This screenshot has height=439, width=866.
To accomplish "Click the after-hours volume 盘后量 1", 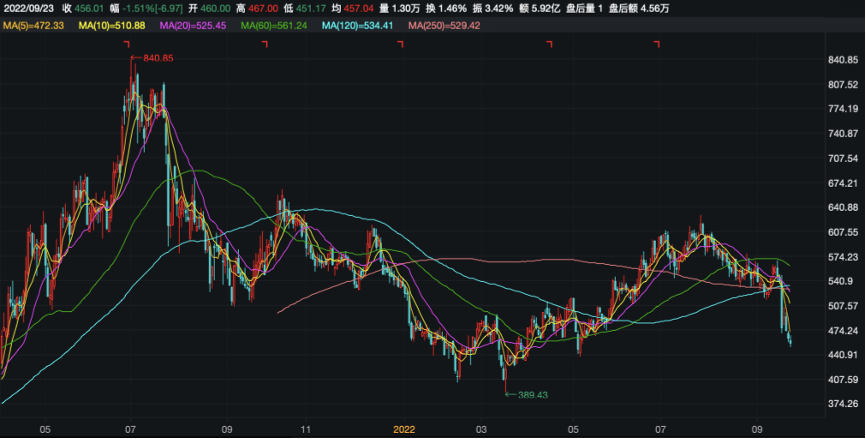I will point(584,8).
